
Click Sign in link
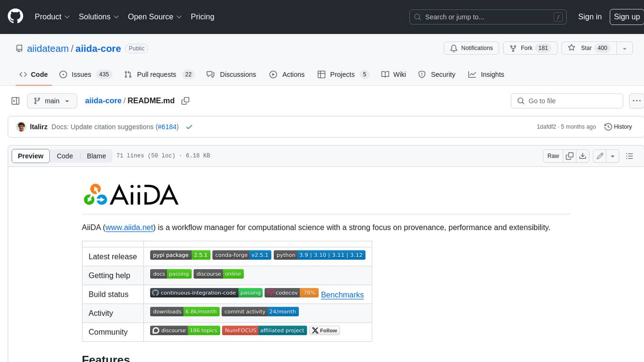tap(590, 17)
